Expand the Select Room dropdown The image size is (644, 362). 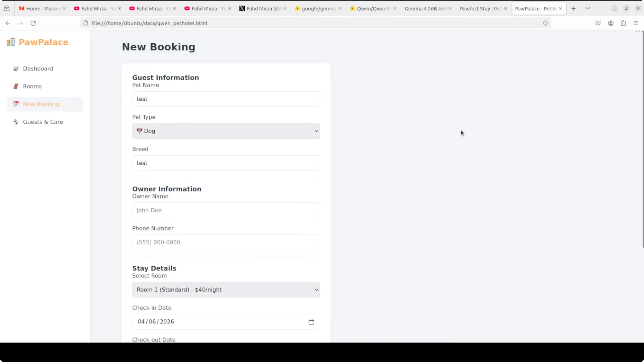pos(226,290)
